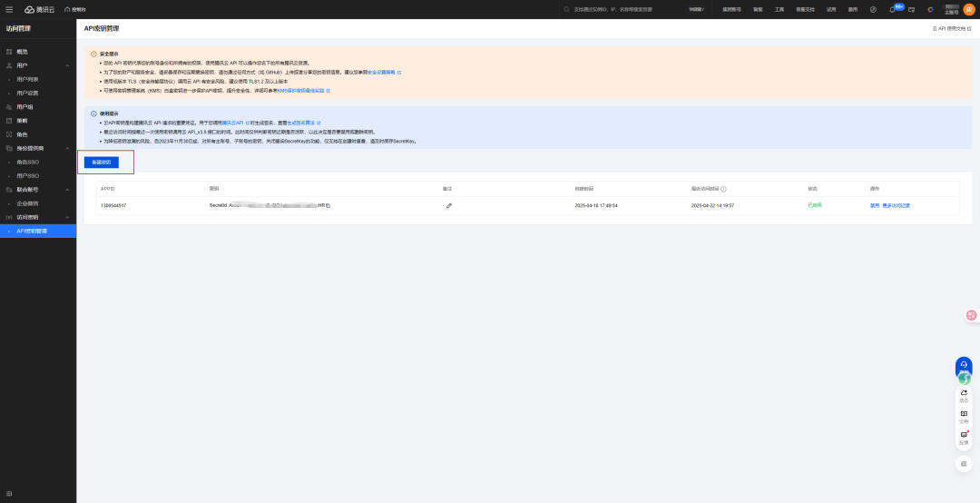Collapse the 用户 sidebar group
980x503 pixels.
coord(38,65)
